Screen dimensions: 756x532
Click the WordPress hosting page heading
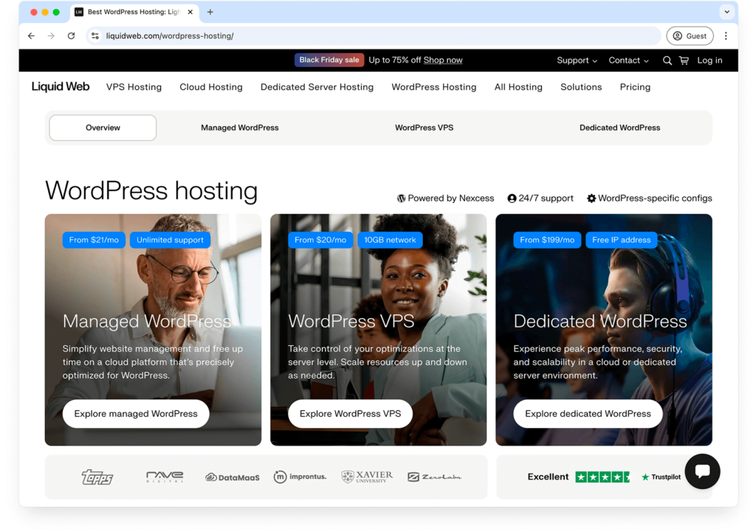(151, 191)
